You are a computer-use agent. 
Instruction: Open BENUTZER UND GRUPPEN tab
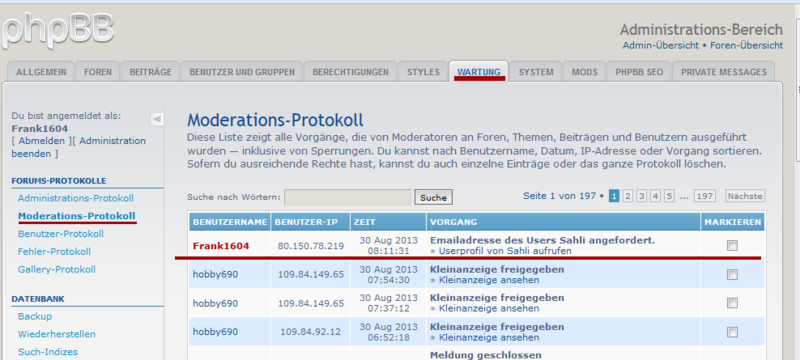[x=242, y=72]
